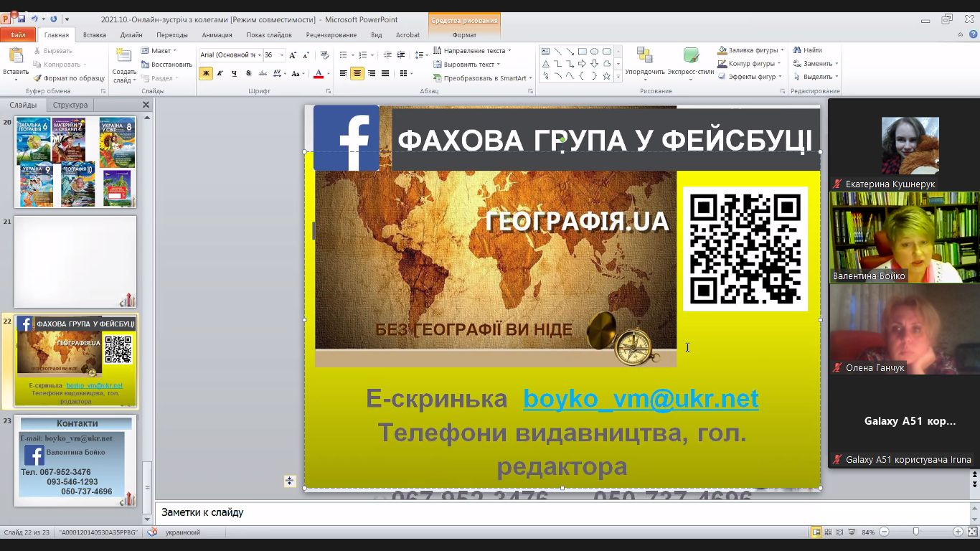Open PowerPoint help question mark icon
The height and width of the screenshot is (551, 980).
[x=972, y=34]
